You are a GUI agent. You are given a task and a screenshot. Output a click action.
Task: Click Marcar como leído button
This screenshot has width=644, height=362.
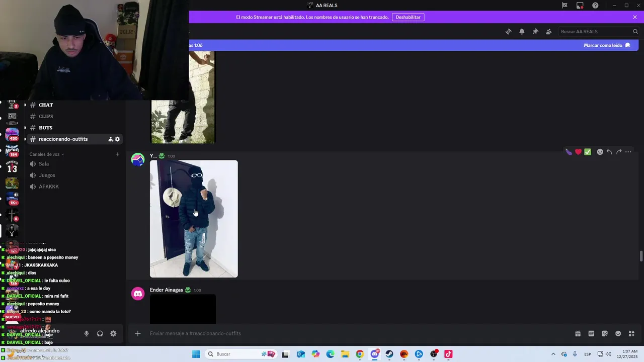tap(607, 45)
